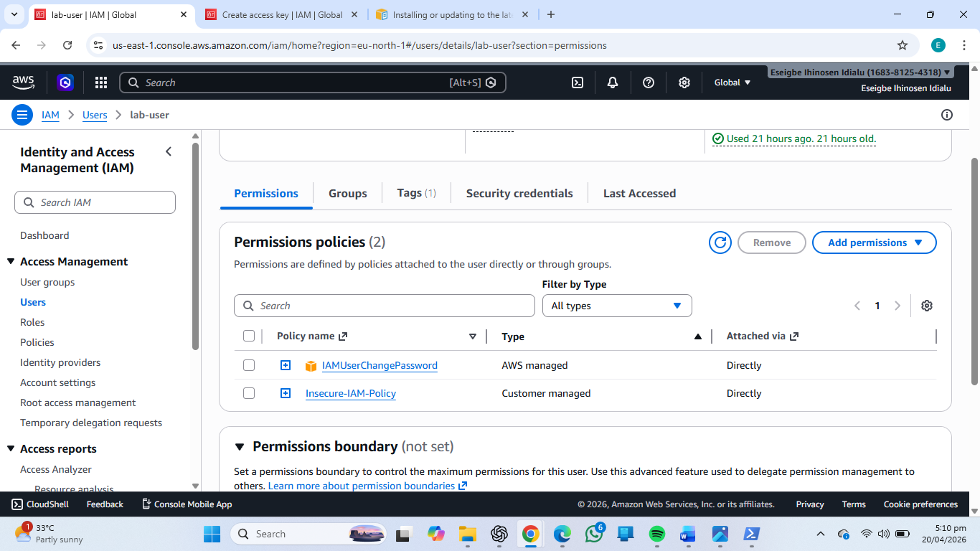Viewport: 980px width, 551px height.
Task: Open Chrome tab search dropdown
Action: (14, 14)
